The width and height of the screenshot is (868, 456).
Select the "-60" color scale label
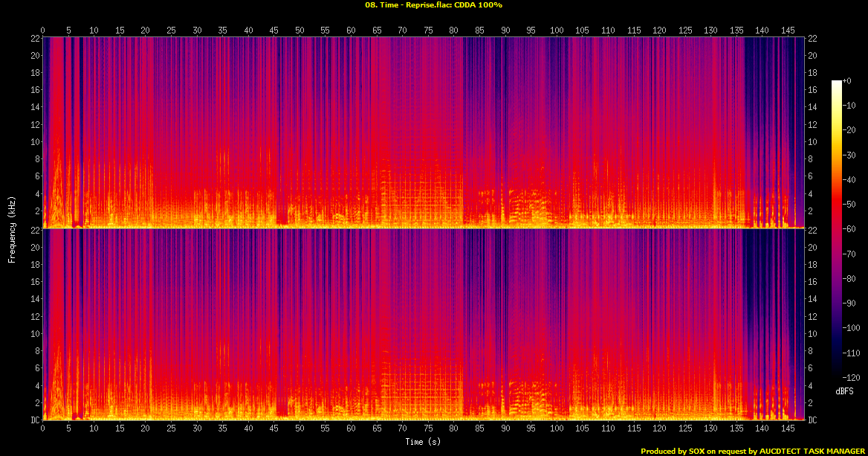coord(849,229)
